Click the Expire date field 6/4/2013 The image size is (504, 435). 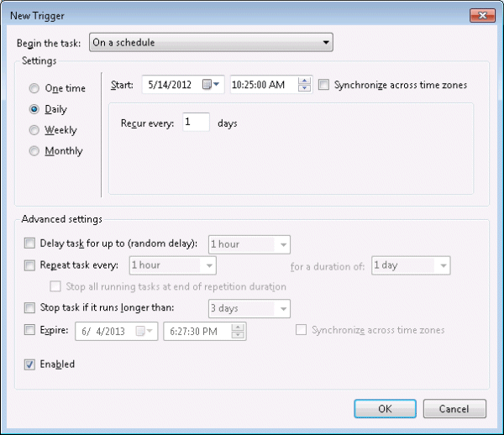point(117,331)
